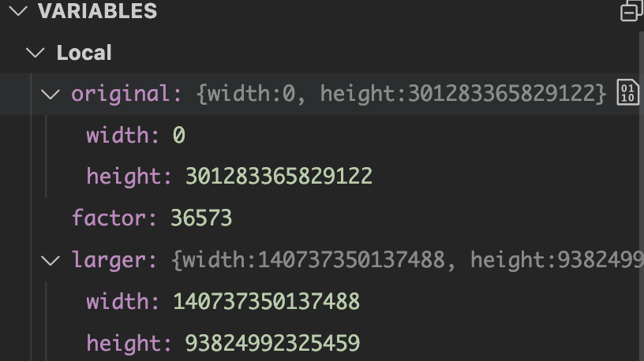
Task: Select original's height row showing 301283365829122
Action: tap(322, 177)
